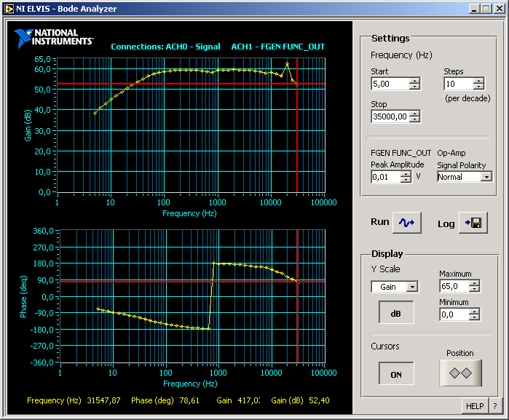Click the Steps field showing 10
The width and height of the screenshot is (509, 420).
(x=459, y=84)
